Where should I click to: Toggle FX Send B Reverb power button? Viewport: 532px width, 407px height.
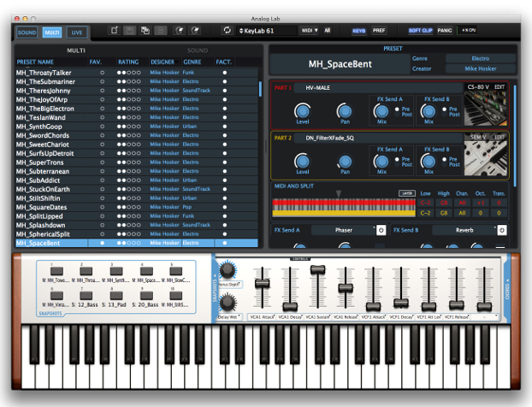(x=502, y=230)
